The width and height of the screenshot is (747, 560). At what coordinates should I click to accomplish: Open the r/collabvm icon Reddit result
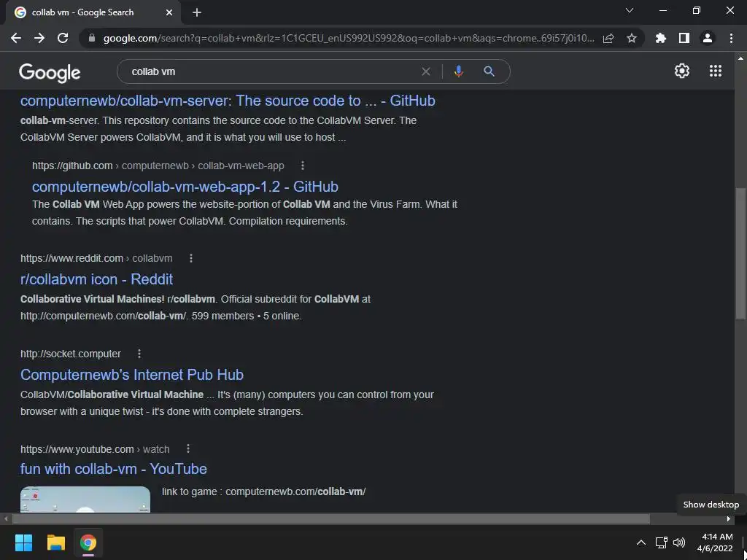pos(96,279)
